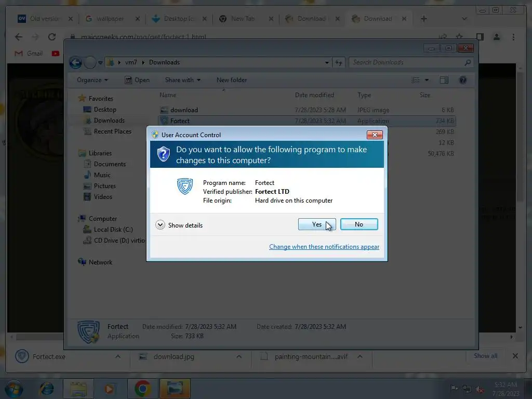Refresh the Downloads folder view
This screenshot has width=532, height=399.
[x=339, y=62]
